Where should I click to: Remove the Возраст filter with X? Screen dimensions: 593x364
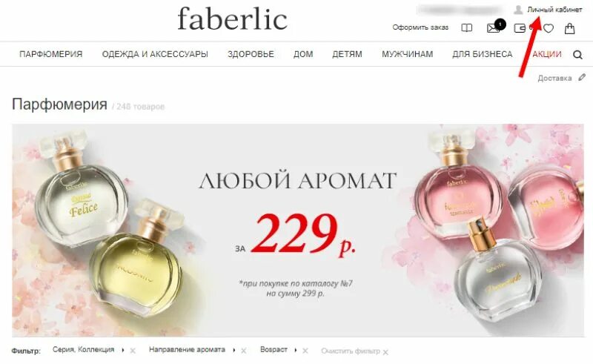coord(305,351)
